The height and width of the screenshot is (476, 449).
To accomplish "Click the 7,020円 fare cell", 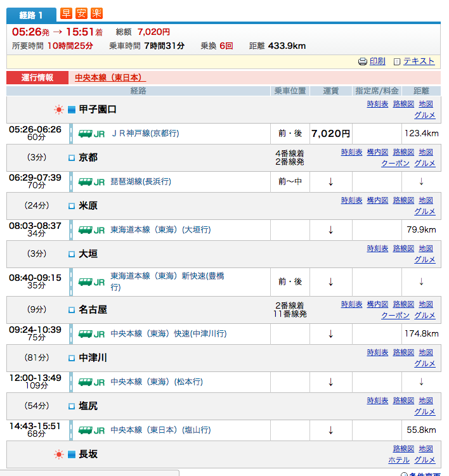I will (x=330, y=134).
